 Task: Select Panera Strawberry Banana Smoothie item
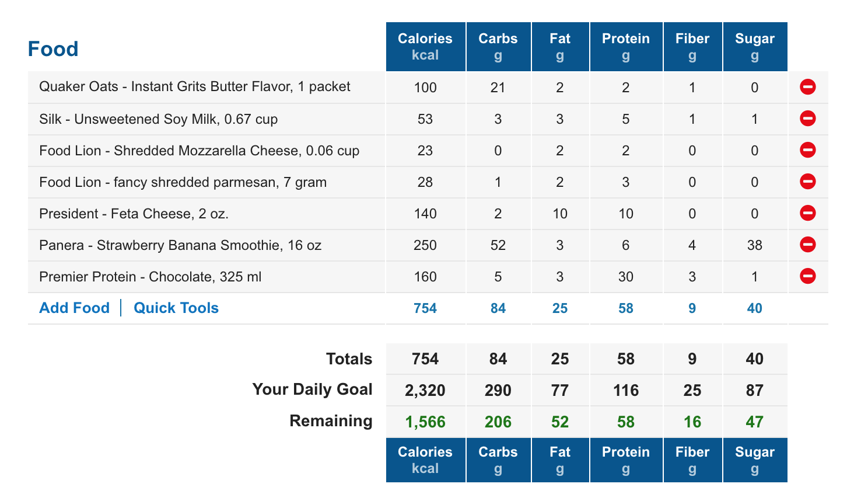click(180, 245)
